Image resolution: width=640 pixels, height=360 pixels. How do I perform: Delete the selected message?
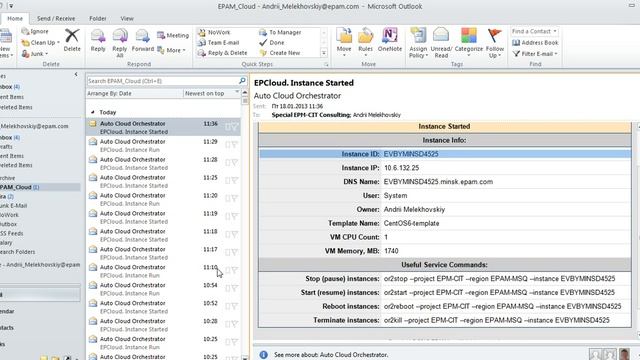pos(72,40)
